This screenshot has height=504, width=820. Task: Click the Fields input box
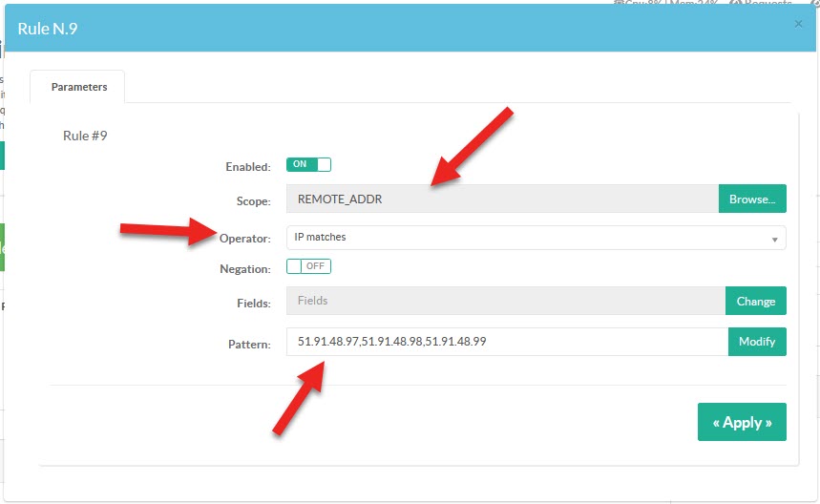click(505, 301)
